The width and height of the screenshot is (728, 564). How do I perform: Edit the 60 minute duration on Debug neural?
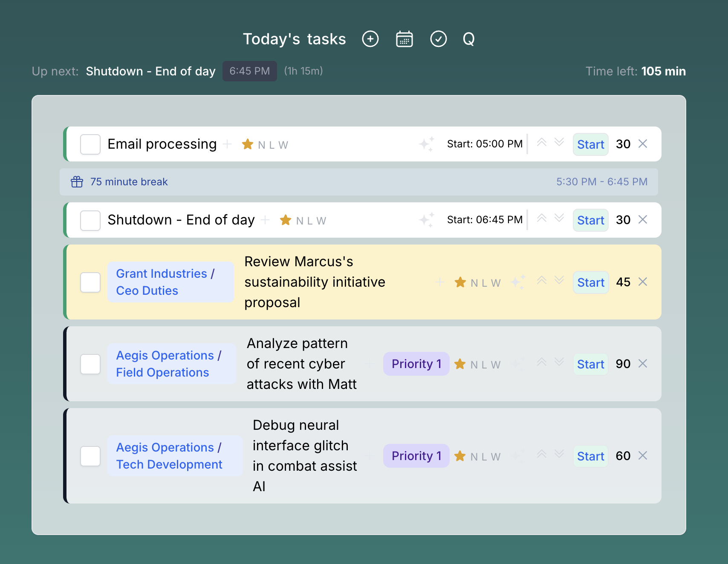(623, 456)
